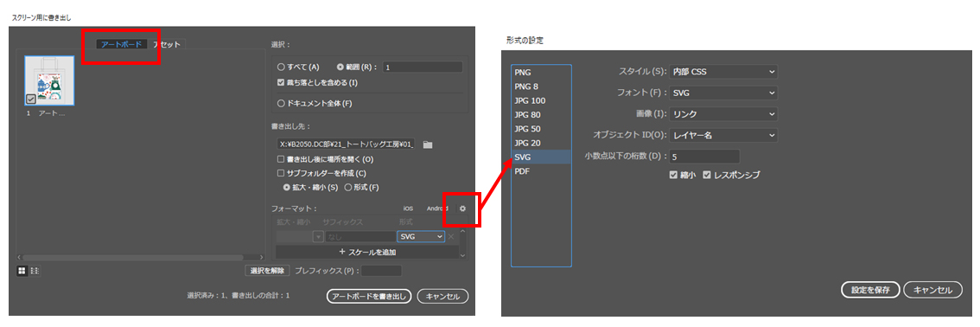The height and width of the screenshot is (327, 980).
Task: Enable 書き出し後に場所を開く checkbox
Action: pyautogui.click(x=281, y=159)
